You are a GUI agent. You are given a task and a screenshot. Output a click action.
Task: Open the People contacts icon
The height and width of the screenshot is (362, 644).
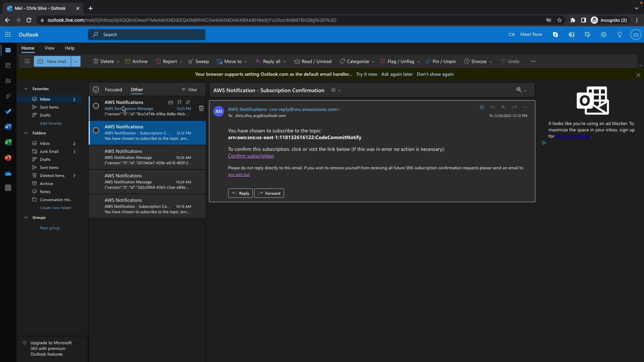[x=8, y=81]
